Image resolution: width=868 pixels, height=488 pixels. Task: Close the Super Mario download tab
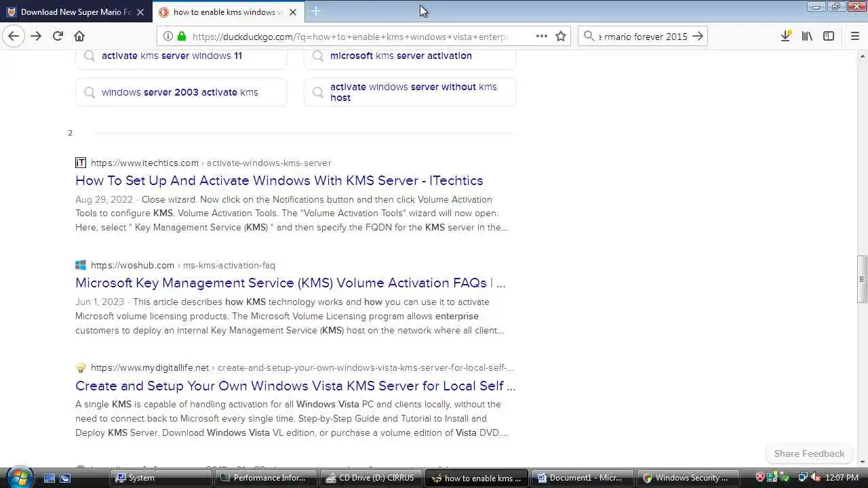[x=140, y=12]
